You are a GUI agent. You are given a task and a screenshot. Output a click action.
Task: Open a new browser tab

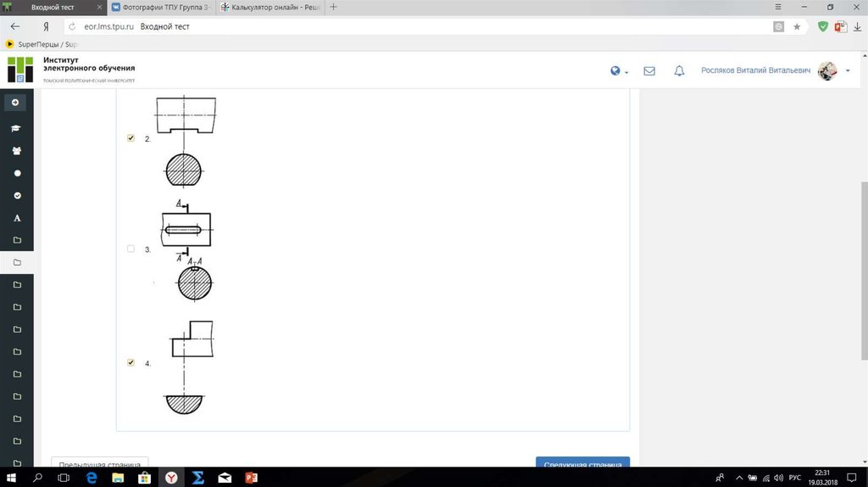tap(333, 7)
